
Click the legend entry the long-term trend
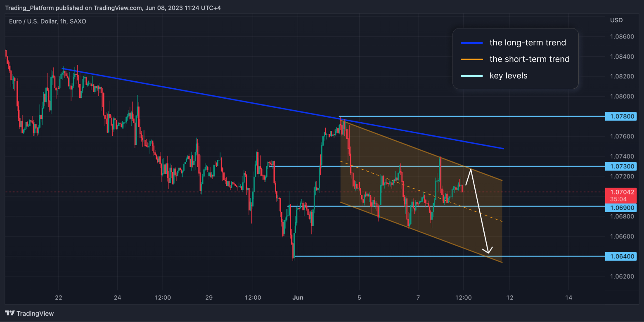pos(528,43)
